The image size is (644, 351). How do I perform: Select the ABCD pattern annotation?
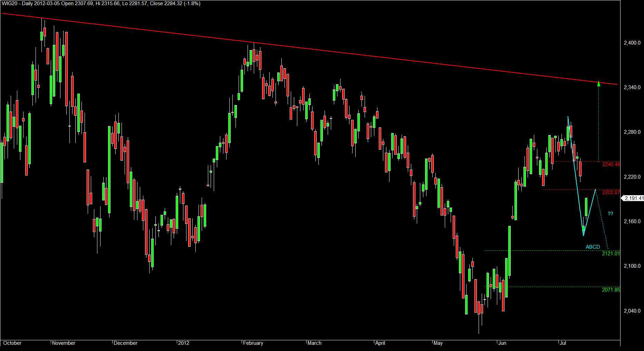(x=593, y=247)
